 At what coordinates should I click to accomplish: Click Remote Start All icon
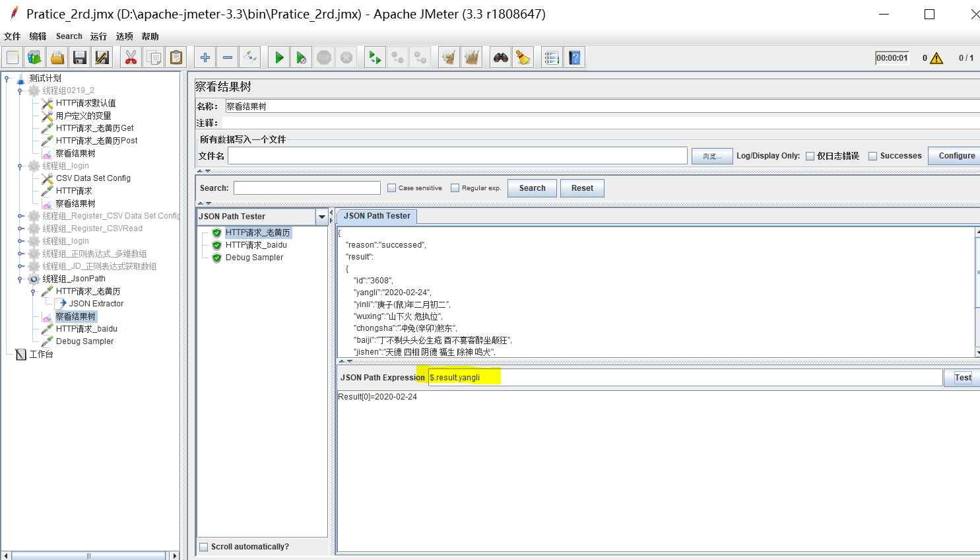(376, 58)
